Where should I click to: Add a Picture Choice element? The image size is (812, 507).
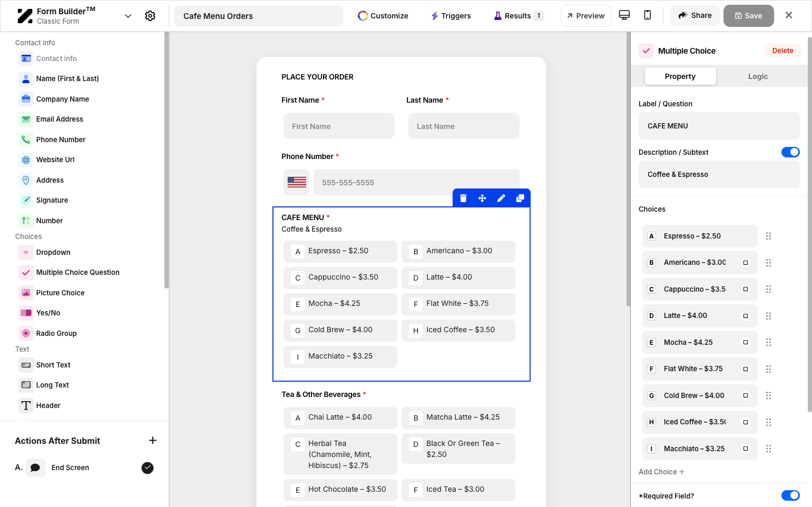pos(60,293)
